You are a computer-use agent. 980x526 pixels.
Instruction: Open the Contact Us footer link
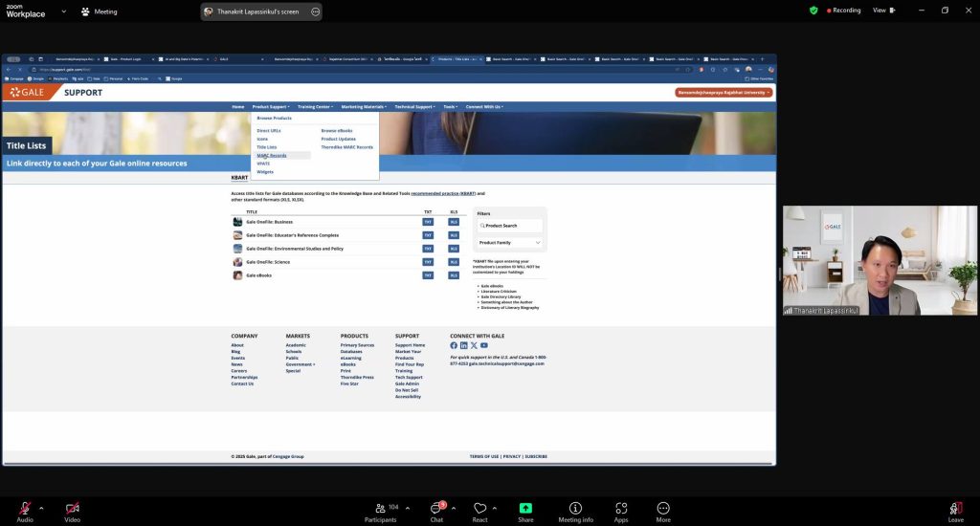pyautogui.click(x=242, y=384)
